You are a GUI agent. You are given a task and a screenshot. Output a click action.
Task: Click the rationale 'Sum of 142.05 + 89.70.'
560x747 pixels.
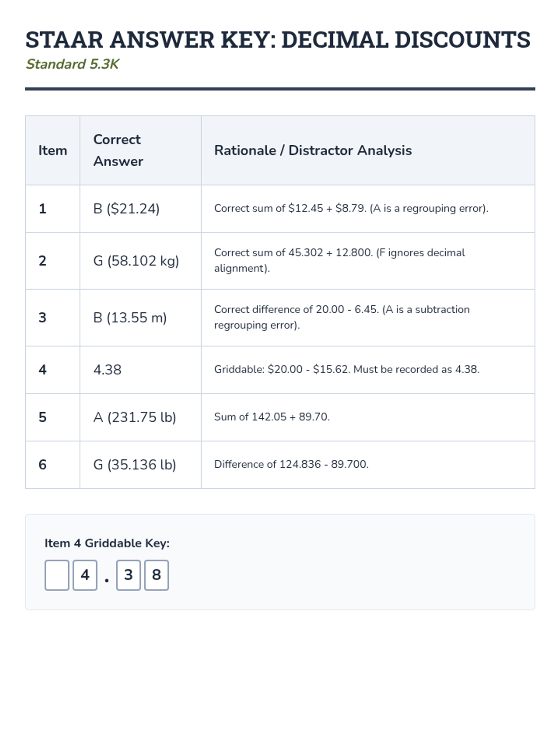pos(272,417)
